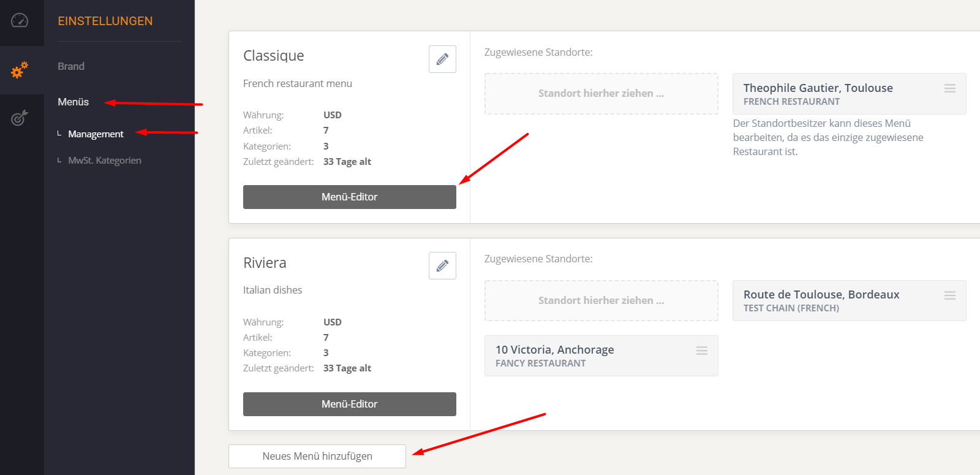The width and height of the screenshot is (980, 475).
Task: Click the 'French restaurant menu' description
Action: [x=298, y=83]
